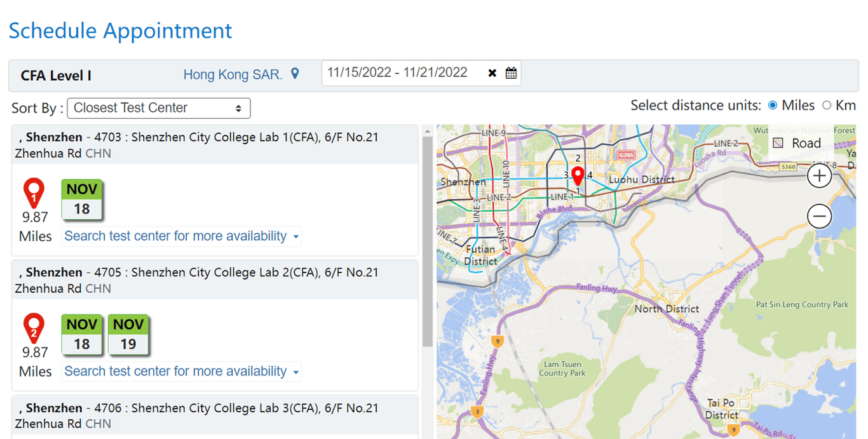Image resolution: width=868 pixels, height=439 pixels.
Task: Click North District label on map
Action: tap(667, 309)
